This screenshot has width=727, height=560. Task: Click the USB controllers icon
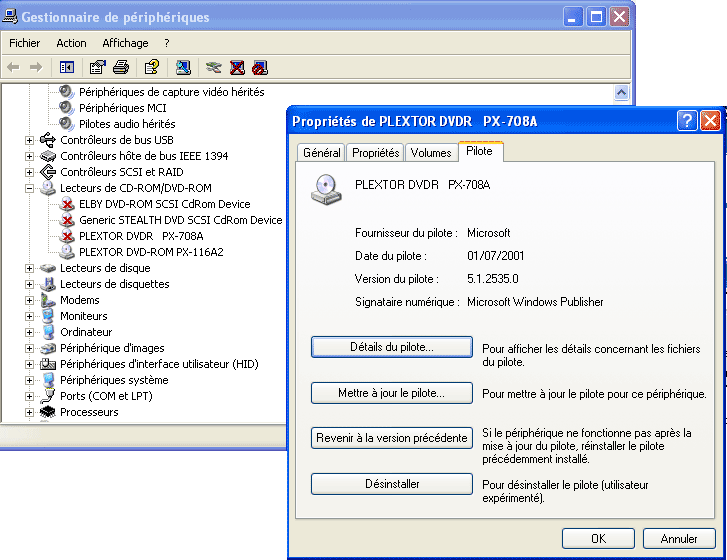click(x=48, y=140)
